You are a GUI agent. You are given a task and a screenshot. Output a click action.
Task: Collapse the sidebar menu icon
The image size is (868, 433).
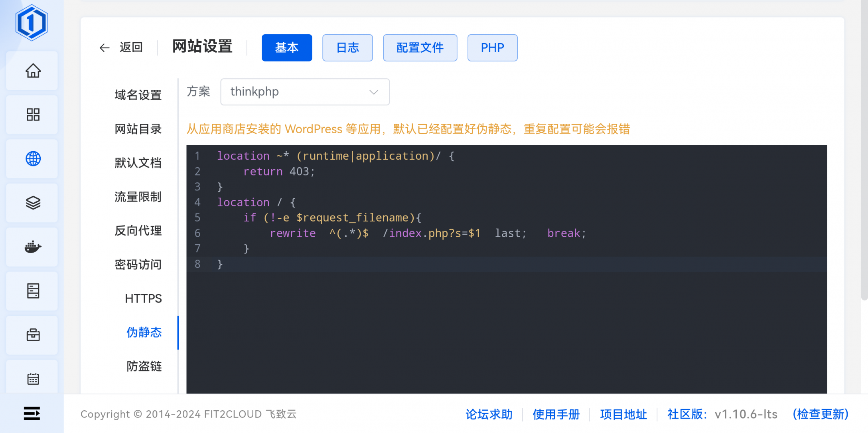[x=32, y=413]
